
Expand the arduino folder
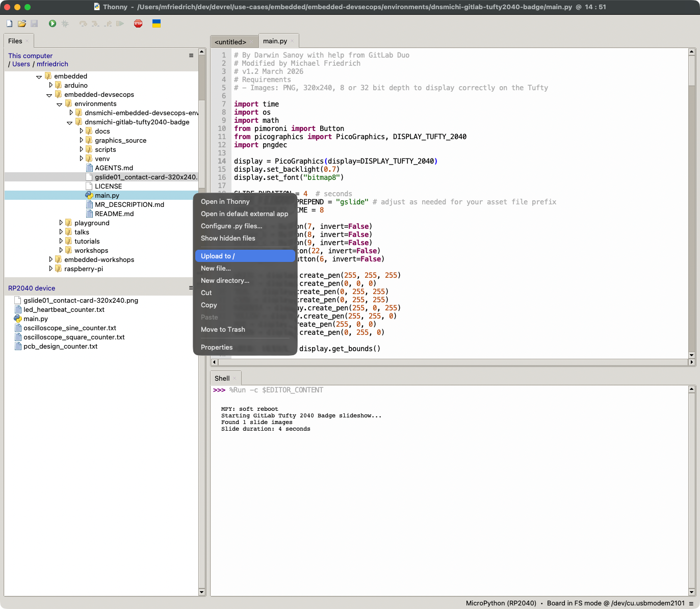pyautogui.click(x=50, y=85)
